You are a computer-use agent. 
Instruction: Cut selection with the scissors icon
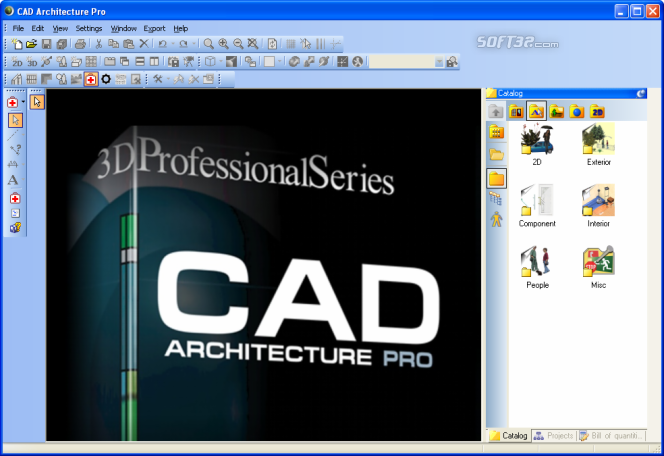99,44
